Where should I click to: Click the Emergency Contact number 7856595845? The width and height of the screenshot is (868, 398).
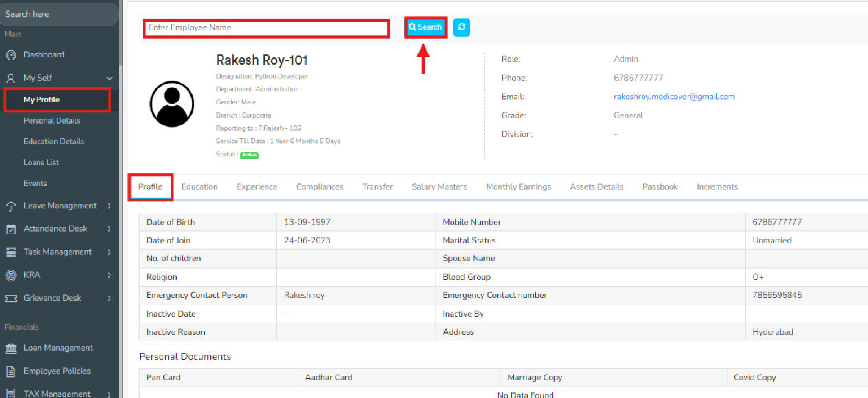(x=777, y=295)
